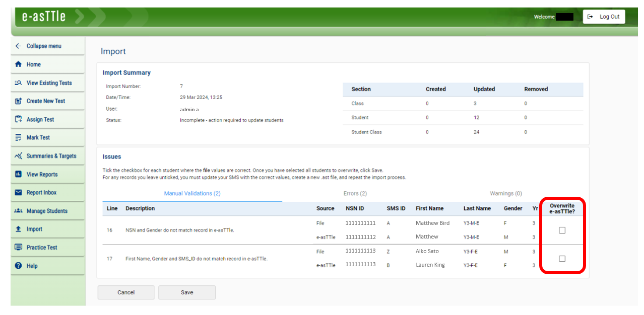Viewport: 644px width, 315px height.
Task: Click the Import upload icon
Action: (x=19, y=229)
